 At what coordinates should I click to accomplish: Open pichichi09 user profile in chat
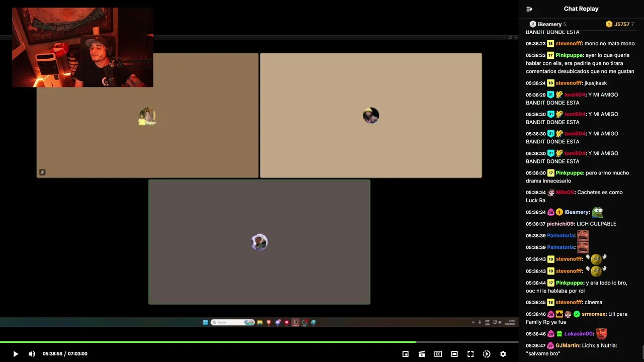click(560, 224)
